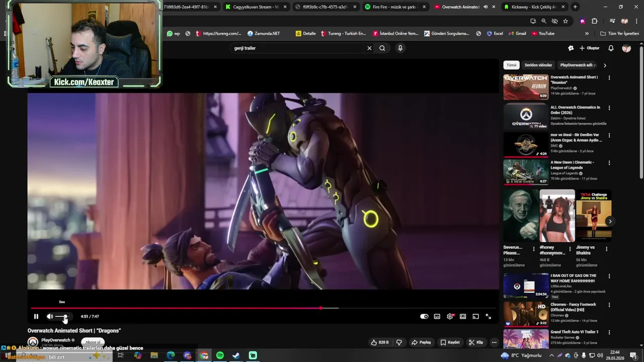Open Grand Theft Auto VI Trailer 1

point(526,339)
